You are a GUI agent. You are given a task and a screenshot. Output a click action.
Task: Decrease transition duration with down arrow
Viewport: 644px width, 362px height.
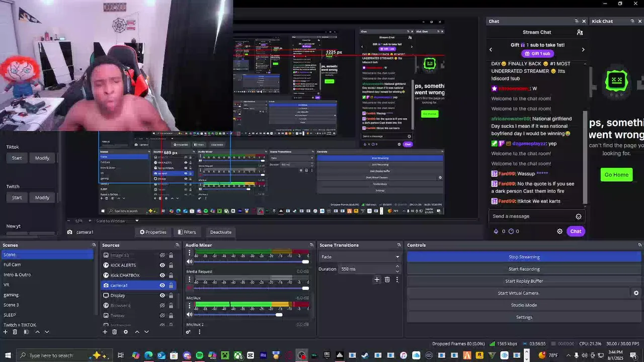coord(397,271)
